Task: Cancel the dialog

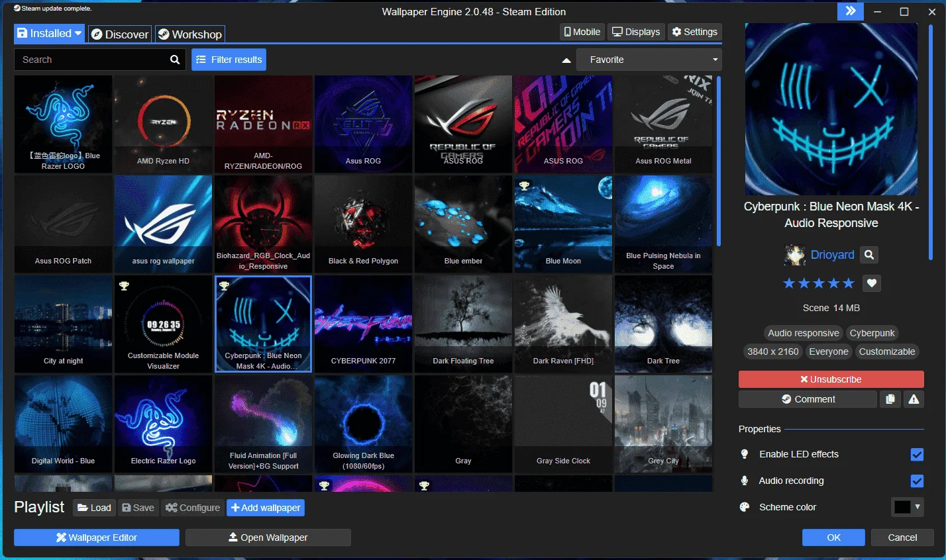Action: click(902, 537)
